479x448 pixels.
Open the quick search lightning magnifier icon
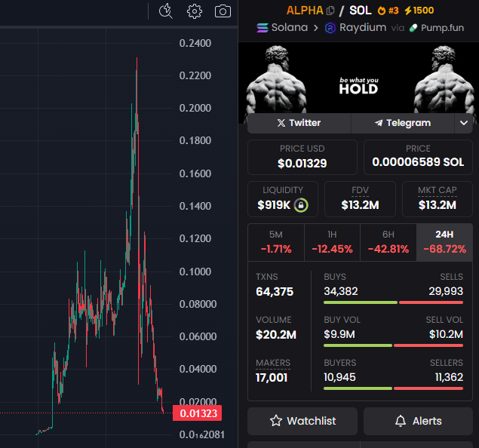[165, 11]
